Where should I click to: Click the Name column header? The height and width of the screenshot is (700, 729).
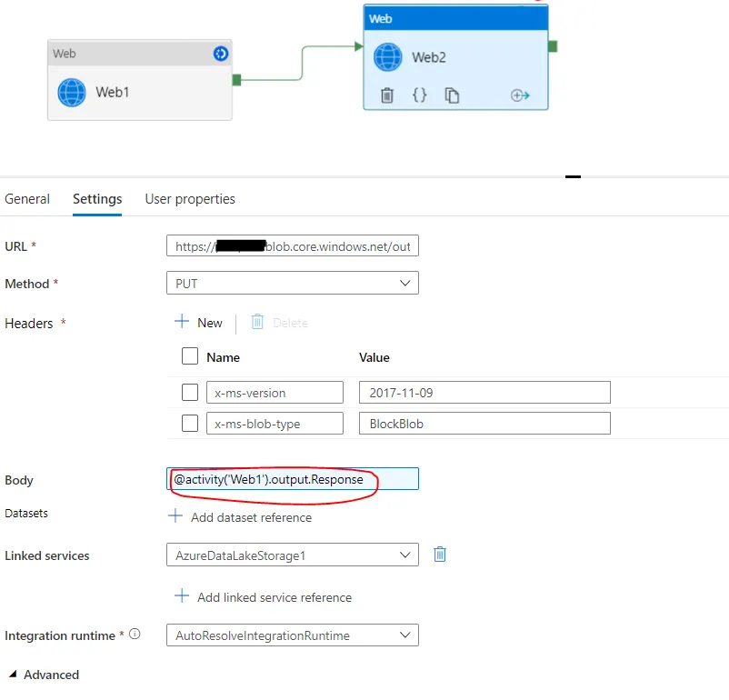[224, 357]
